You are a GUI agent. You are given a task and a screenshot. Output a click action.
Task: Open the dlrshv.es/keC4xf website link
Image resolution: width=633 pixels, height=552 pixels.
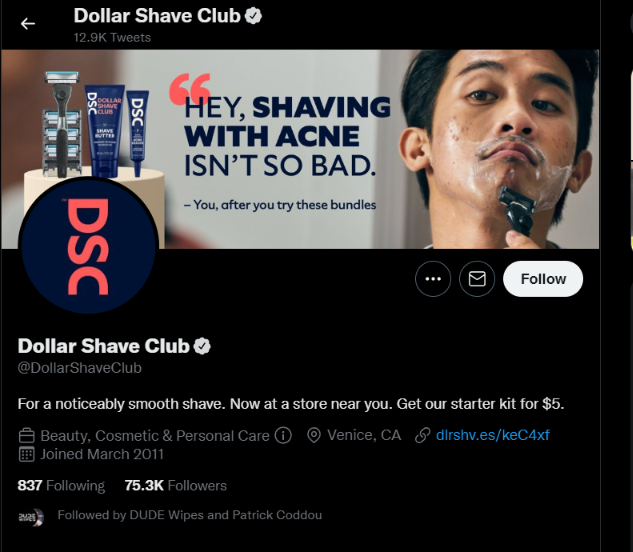493,435
